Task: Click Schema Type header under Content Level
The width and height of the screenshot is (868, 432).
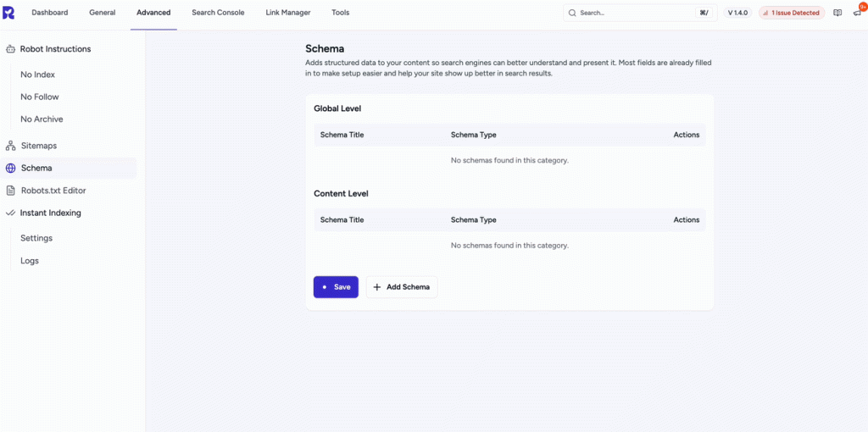Action: click(473, 219)
